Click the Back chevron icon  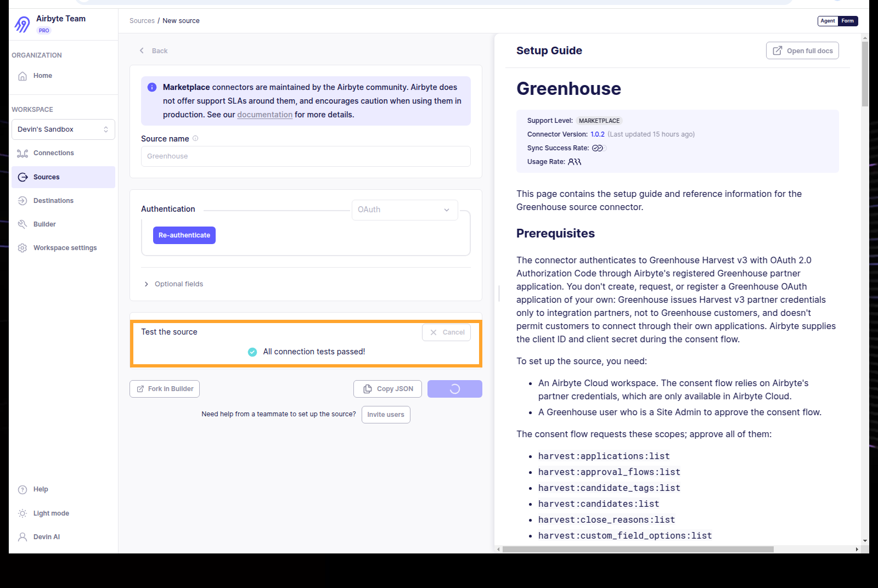(x=142, y=50)
